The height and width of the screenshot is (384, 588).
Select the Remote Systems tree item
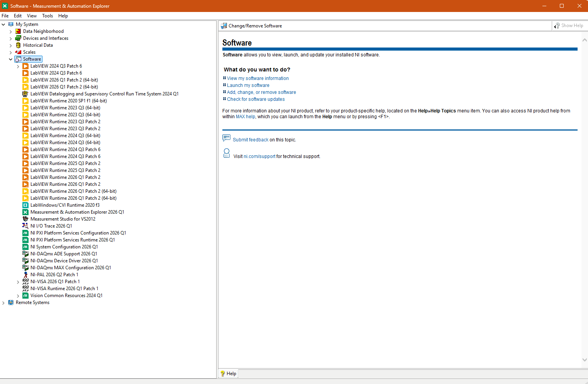coord(32,302)
